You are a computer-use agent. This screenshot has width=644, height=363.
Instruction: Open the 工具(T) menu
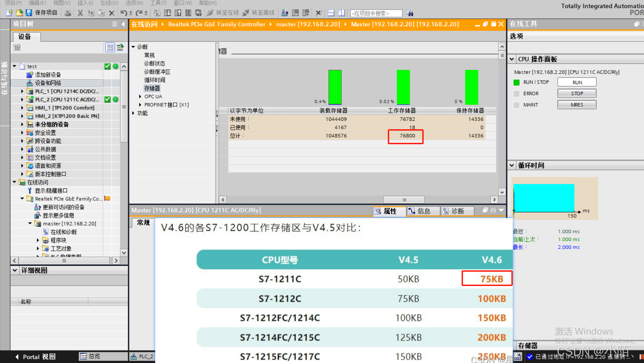coord(158,3)
